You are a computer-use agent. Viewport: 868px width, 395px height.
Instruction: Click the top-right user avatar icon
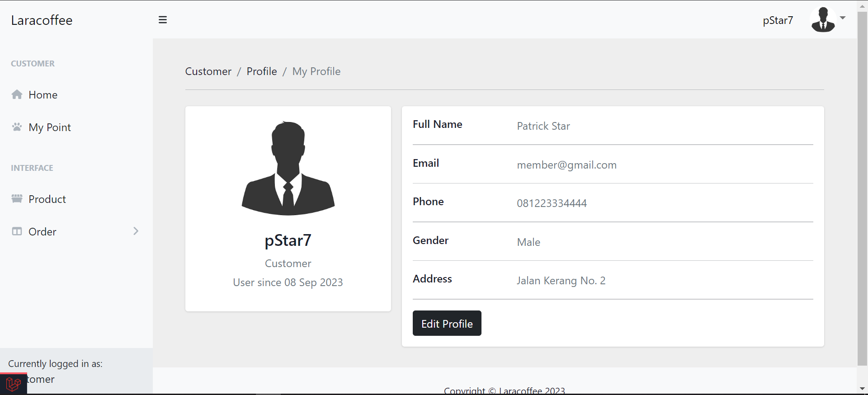823,20
